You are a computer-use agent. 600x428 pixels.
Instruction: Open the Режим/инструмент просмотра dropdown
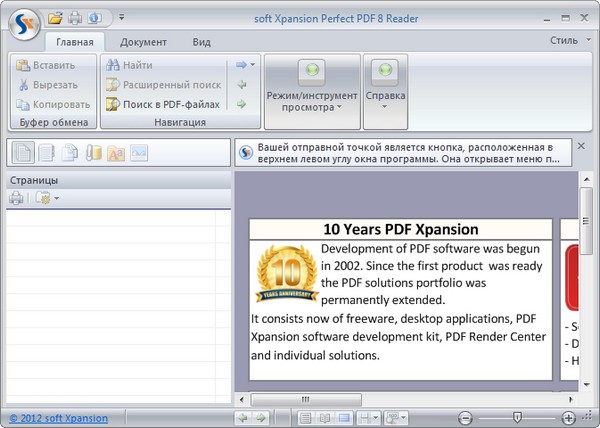[312, 92]
